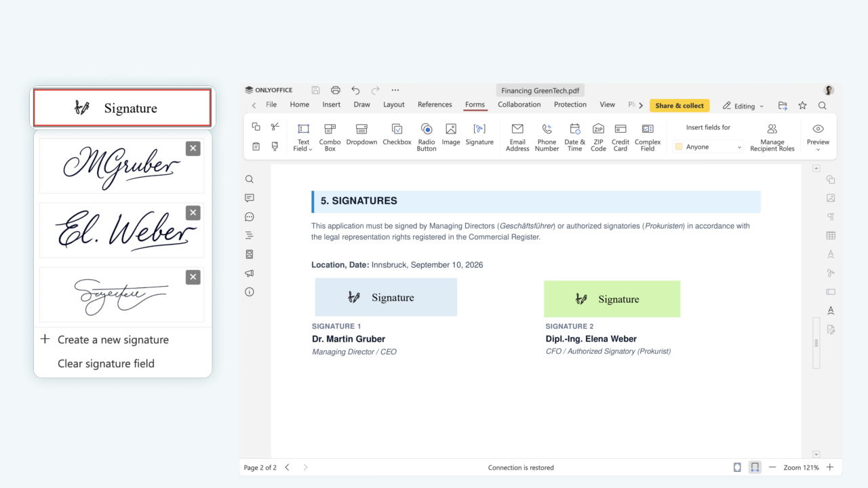
Task: Add a Date & Time field
Action: (574, 138)
